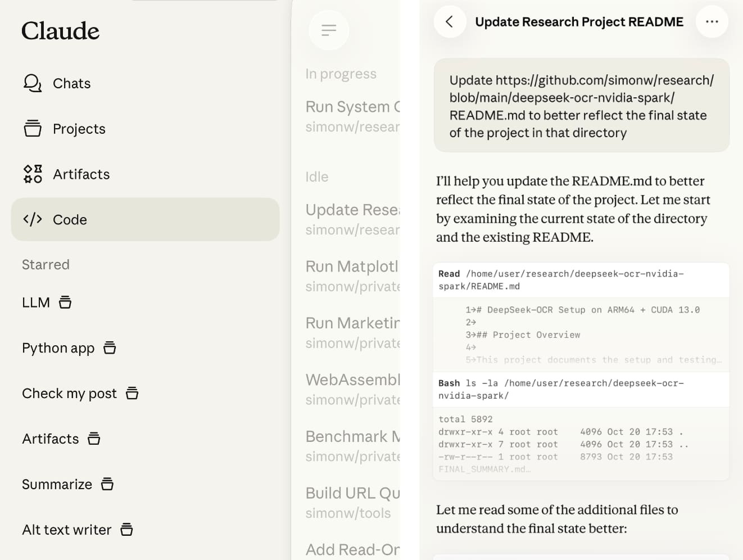Click the ellipsis options icon in the conversation header

pyautogui.click(x=712, y=22)
